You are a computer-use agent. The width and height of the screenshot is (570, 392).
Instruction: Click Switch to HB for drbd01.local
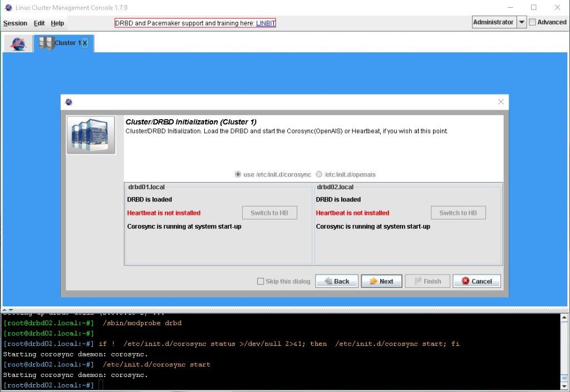269,213
